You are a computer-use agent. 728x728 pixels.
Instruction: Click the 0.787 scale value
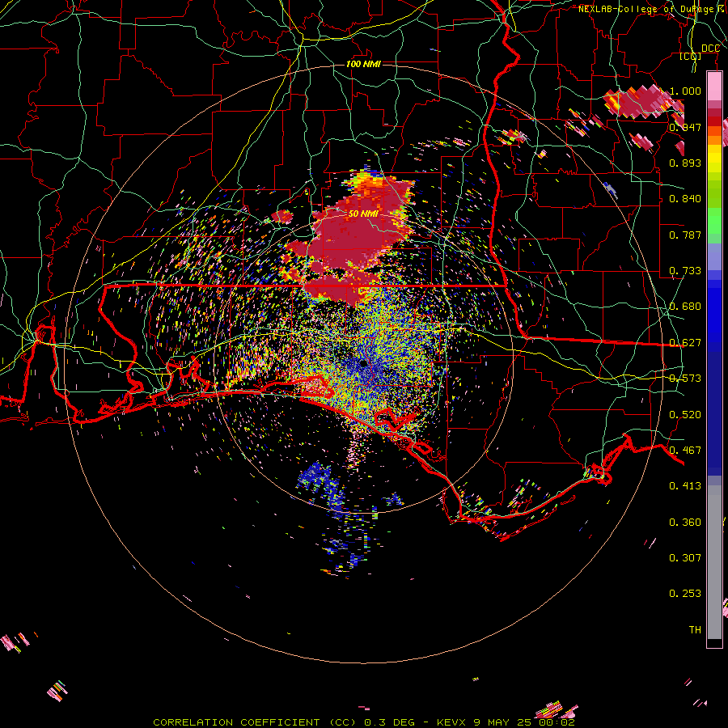tap(685, 235)
